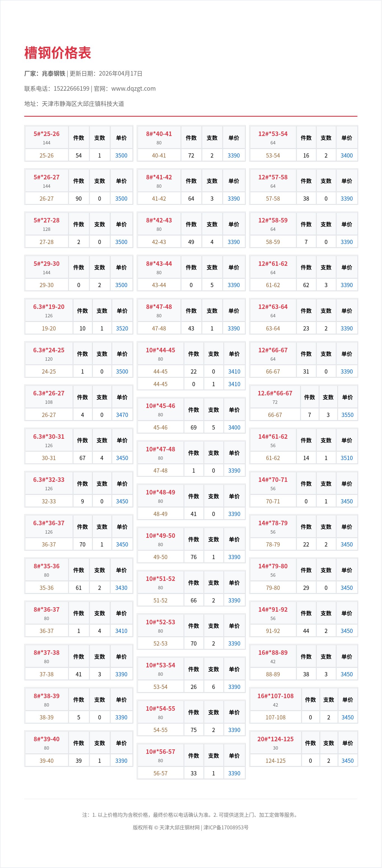Click the 5#*25-26 table header
The height and width of the screenshot is (868, 382).
[x=46, y=134]
